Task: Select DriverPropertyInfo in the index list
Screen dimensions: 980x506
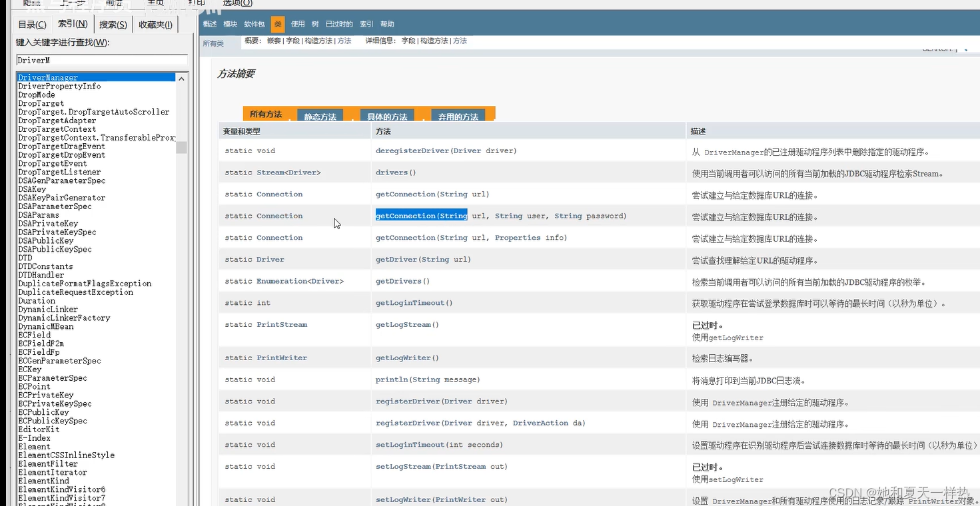Action: click(59, 86)
